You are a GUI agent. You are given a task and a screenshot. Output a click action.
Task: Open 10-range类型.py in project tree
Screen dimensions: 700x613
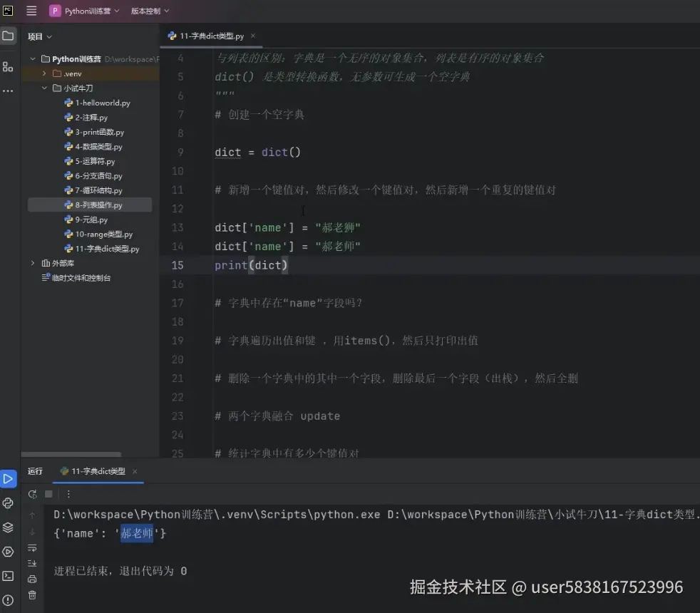click(98, 234)
